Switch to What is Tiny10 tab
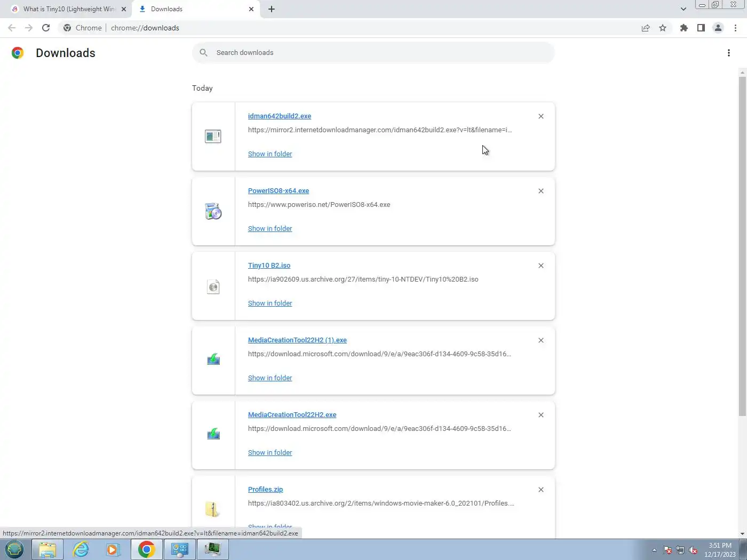 pos(68,9)
